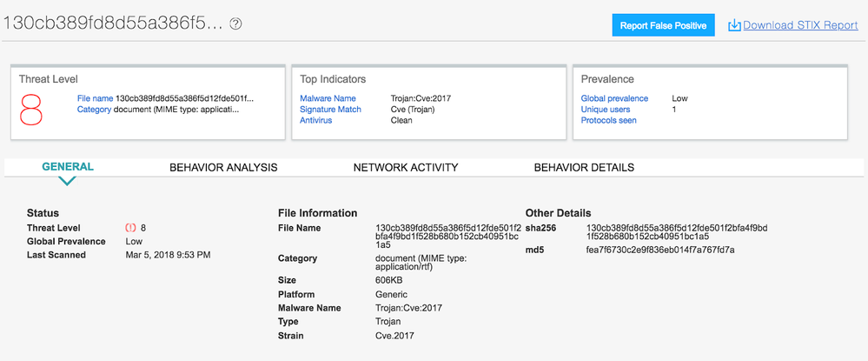Click the Antivirus indicator link
Screen dimensions: 868x361
(316, 120)
